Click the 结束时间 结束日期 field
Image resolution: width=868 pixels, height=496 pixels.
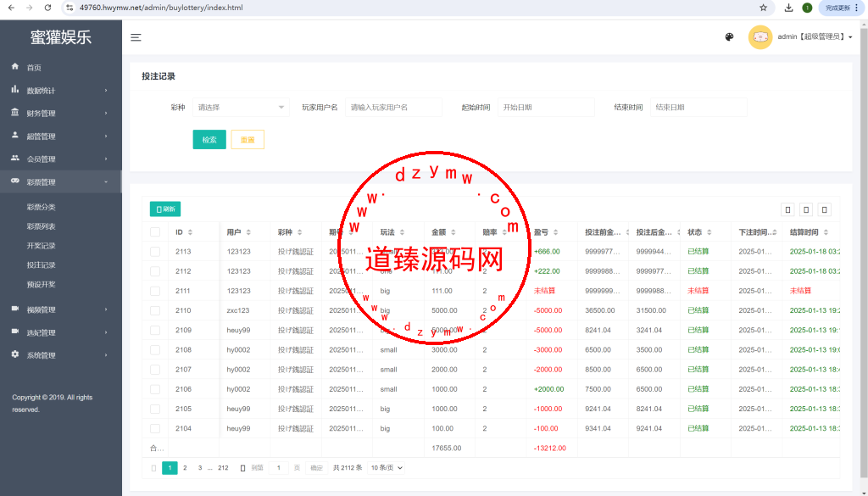click(x=698, y=108)
